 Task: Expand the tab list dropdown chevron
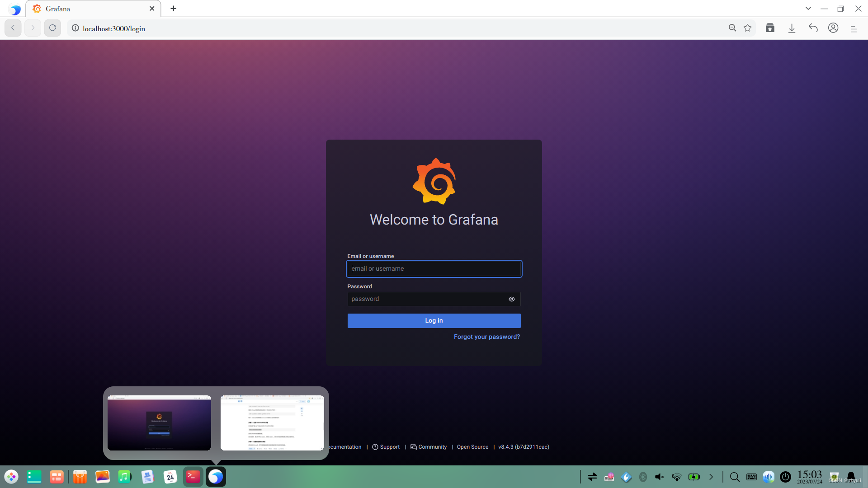point(808,9)
